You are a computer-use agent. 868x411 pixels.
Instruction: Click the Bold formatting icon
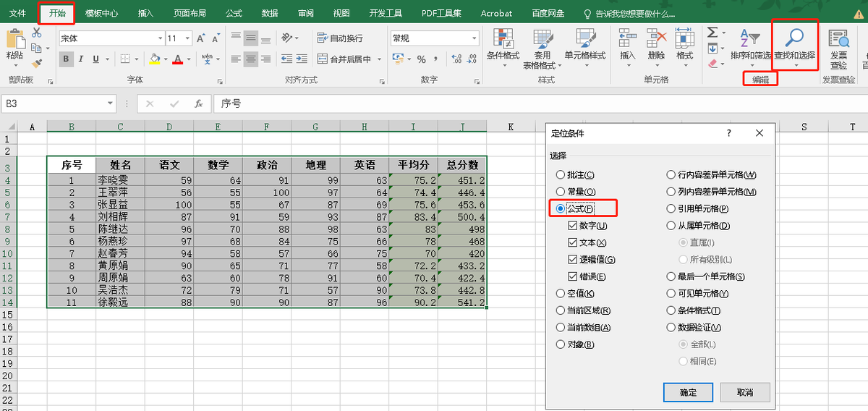tap(67, 59)
